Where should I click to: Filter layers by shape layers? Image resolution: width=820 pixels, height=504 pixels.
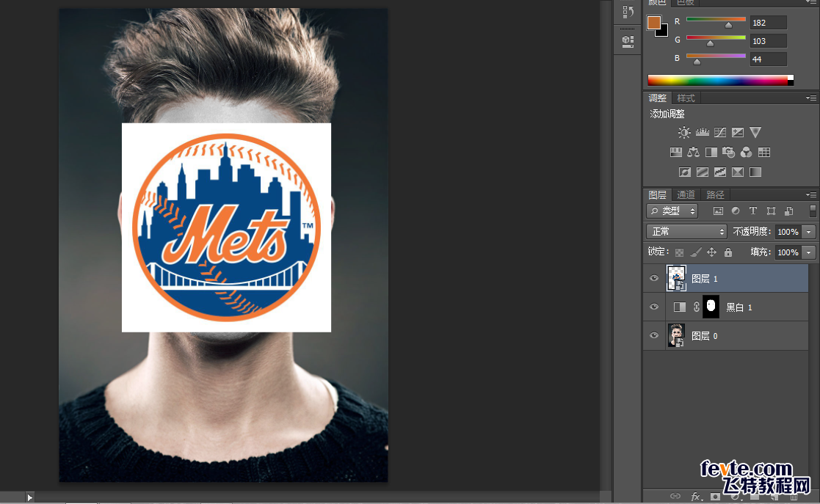pos(771,211)
